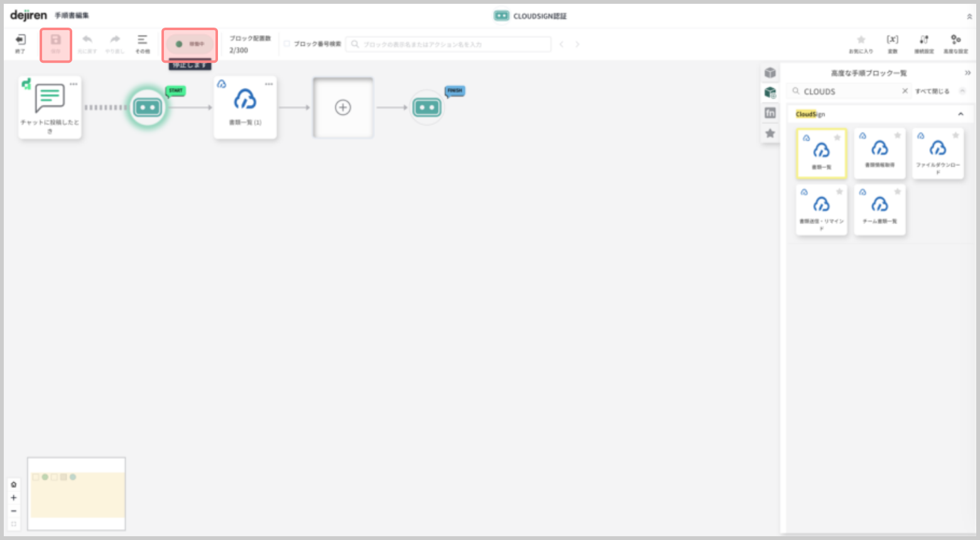Go to previous block search result
The height and width of the screenshot is (540, 980).
(x=562, y=44)
